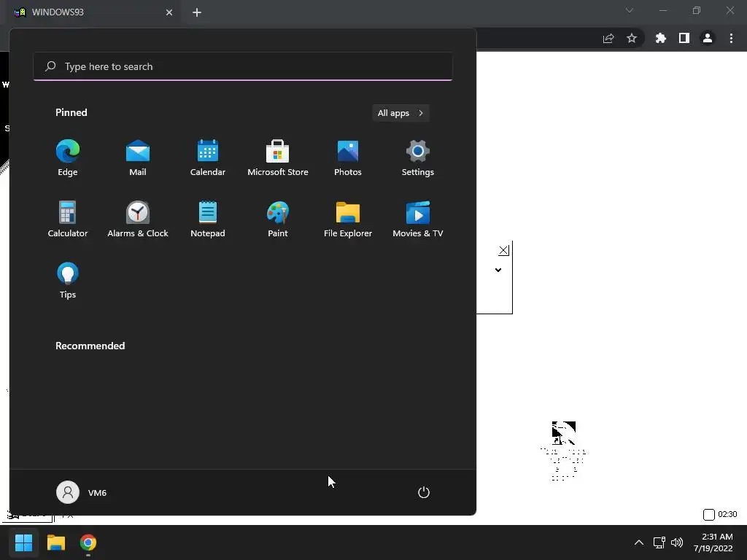Viewport: 747px width, 560px height.
Task: Launch the Photos app
Action: point(348,157)
